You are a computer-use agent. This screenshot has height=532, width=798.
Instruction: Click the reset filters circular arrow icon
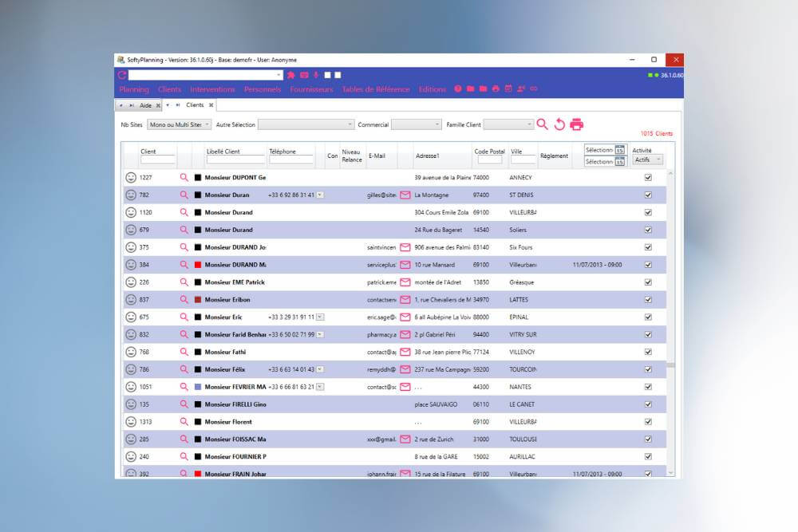(559, 124)
